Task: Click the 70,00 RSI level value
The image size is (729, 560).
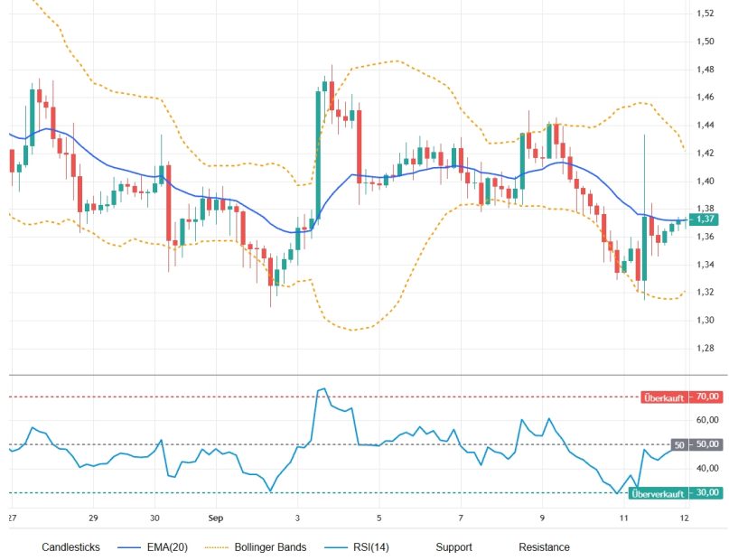Action: 706,397
